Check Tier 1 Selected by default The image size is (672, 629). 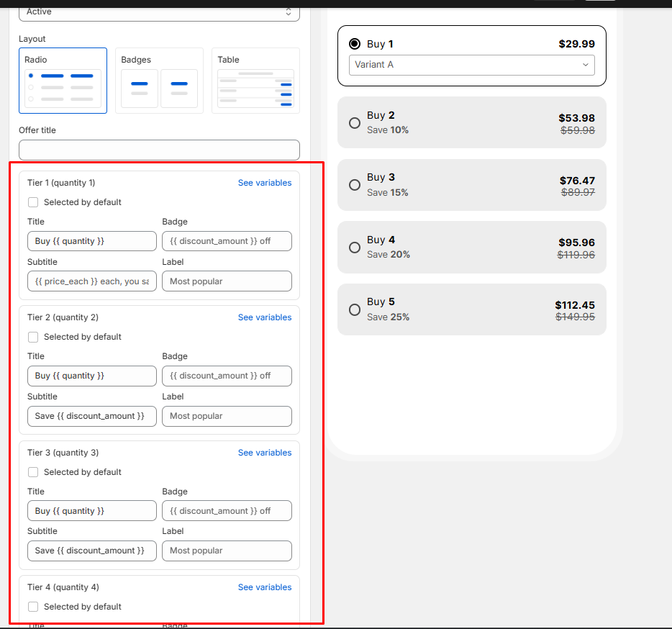(x=33, y=202)
